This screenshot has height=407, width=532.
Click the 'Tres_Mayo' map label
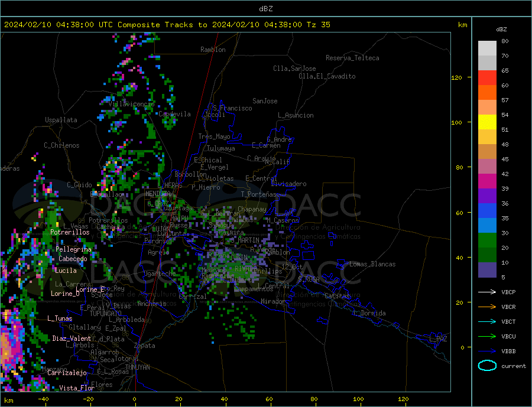pos(214,136)
